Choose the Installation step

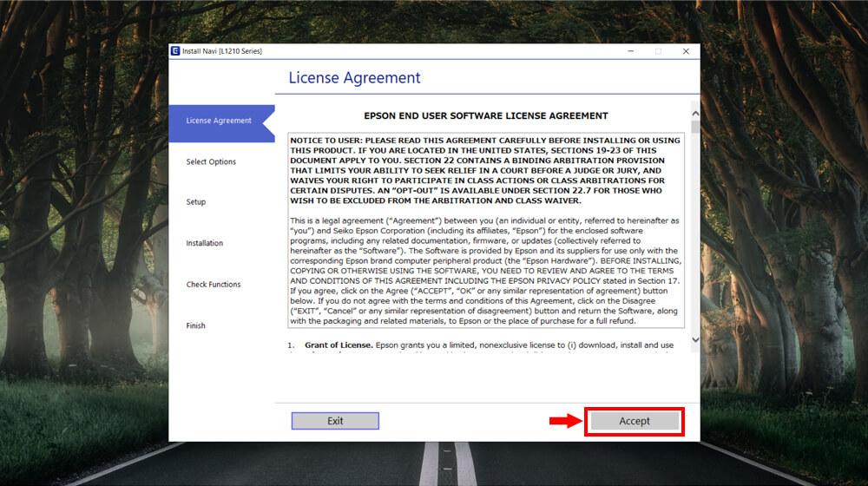[x=205, y=244]
